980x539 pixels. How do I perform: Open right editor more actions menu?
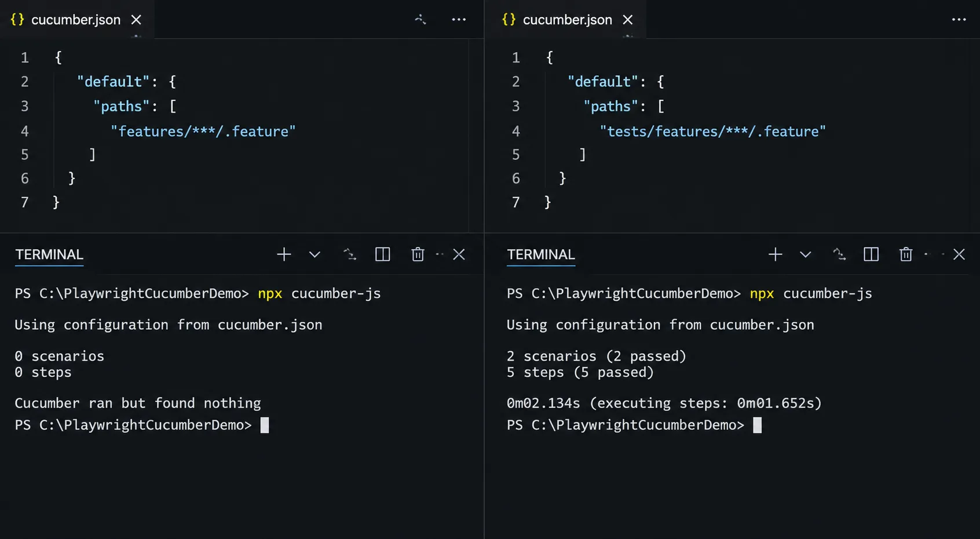click(x=959, y=19)
